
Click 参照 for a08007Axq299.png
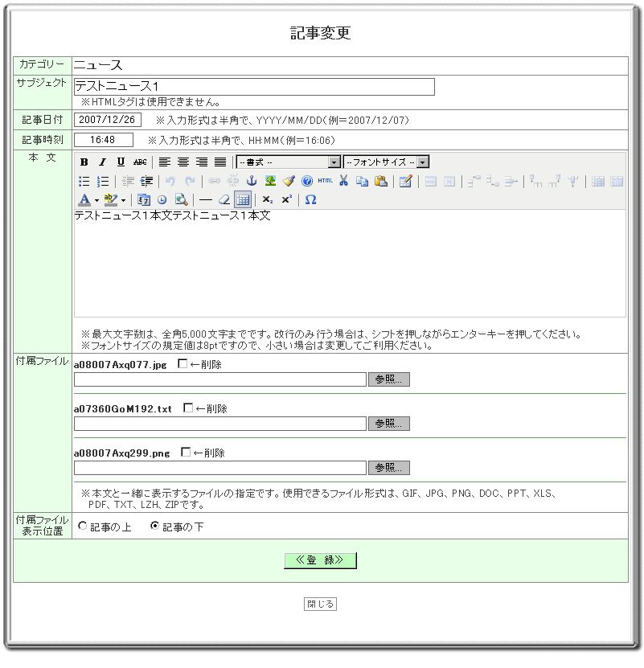(388, 468)
